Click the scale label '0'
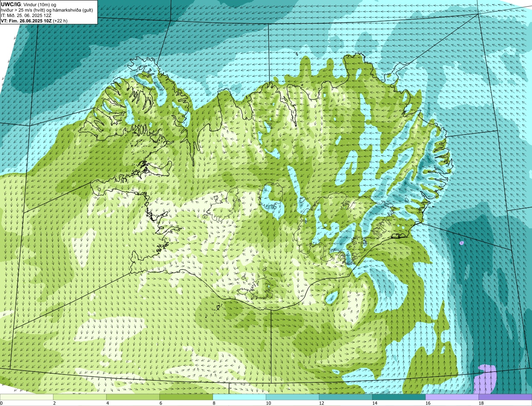 (1, 403)
